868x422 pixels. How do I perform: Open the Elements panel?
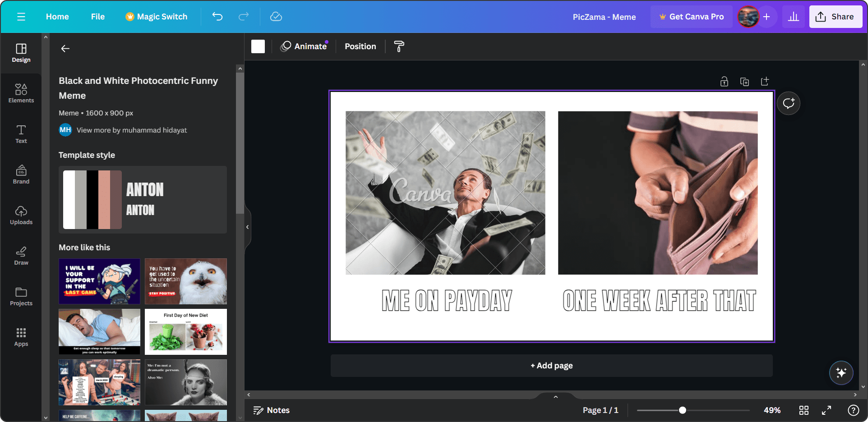[21, 93]
